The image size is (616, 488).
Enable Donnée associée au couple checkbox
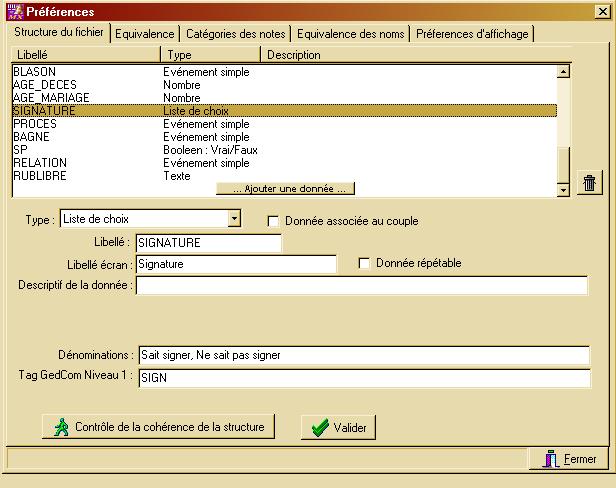[273, 221]
